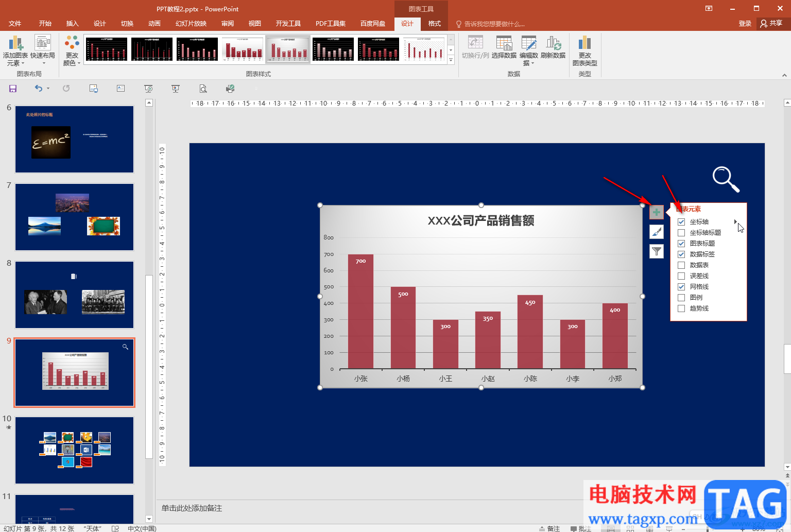Click the Comments (批注) status bar button
Image resolution: width=791 pixels, height=532 pixels.
pyautogui.click(x=581, y=528)
